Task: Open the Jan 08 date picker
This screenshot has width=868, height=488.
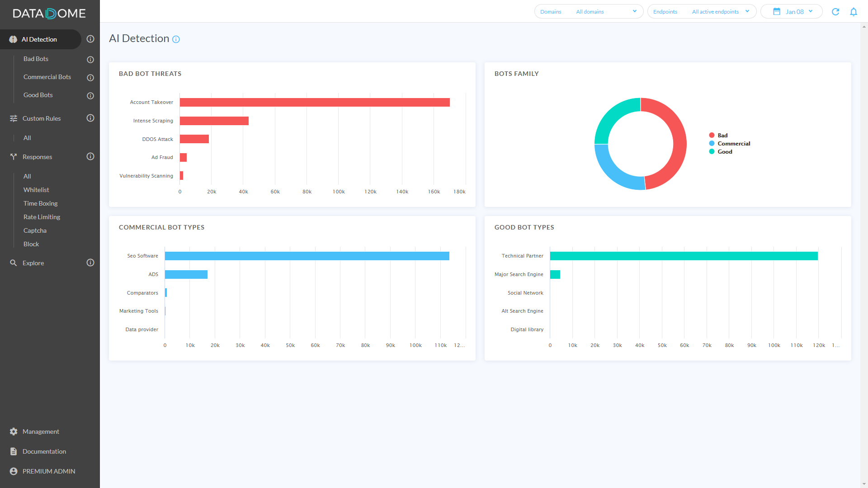Action: click(794, 12)
